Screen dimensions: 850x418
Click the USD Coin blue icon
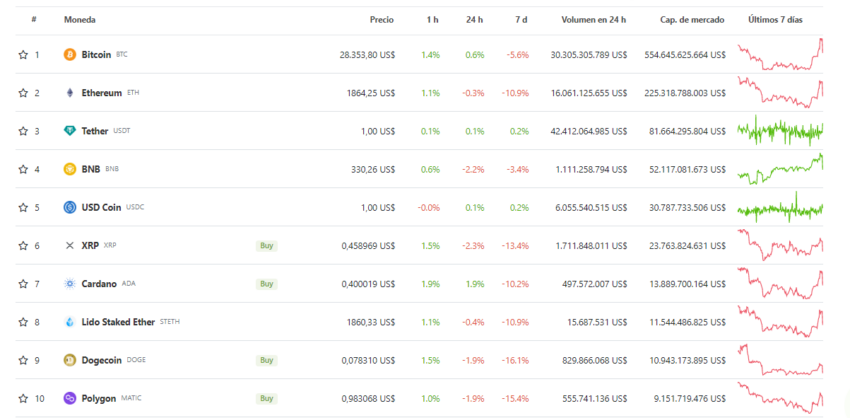70,207
